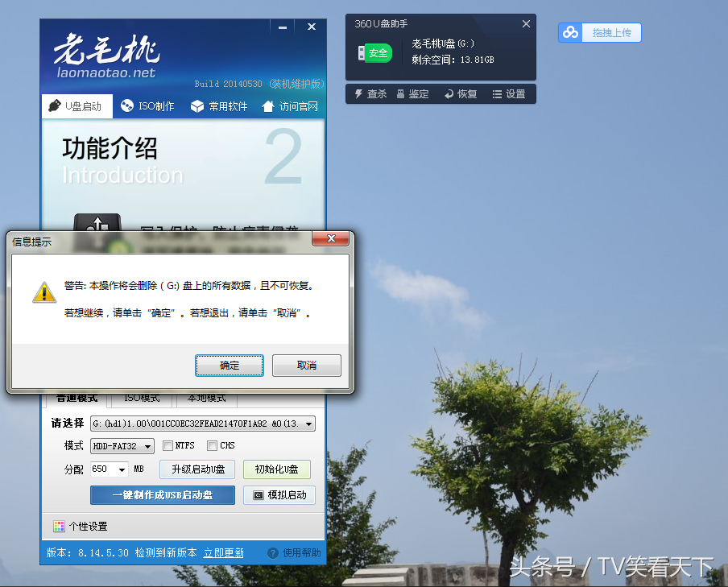Viewport: 728px width, 587px height.
Task: Click 查杀 lightning scan in 360 U盘助手
Action: click(x=370, y=94)
